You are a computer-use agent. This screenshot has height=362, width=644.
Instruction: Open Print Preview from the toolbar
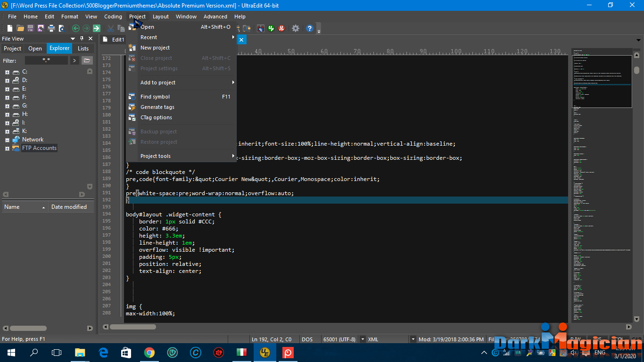tap(61, 28)
